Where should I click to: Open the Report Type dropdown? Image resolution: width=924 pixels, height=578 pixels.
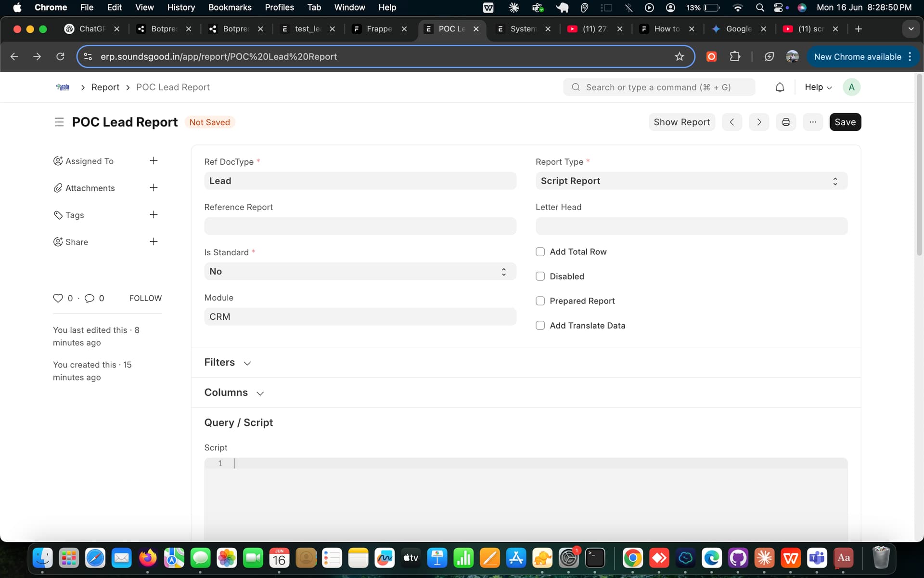pyautogui.click(x=691, y=181)
